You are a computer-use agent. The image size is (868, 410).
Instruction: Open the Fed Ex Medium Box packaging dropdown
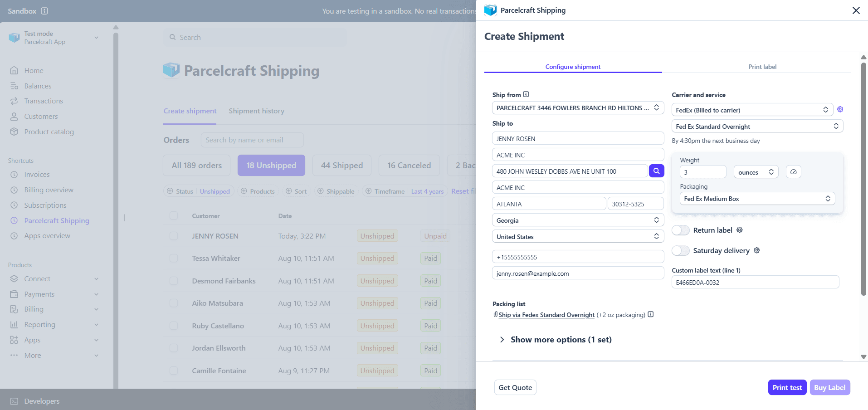(x=757, y=199)
